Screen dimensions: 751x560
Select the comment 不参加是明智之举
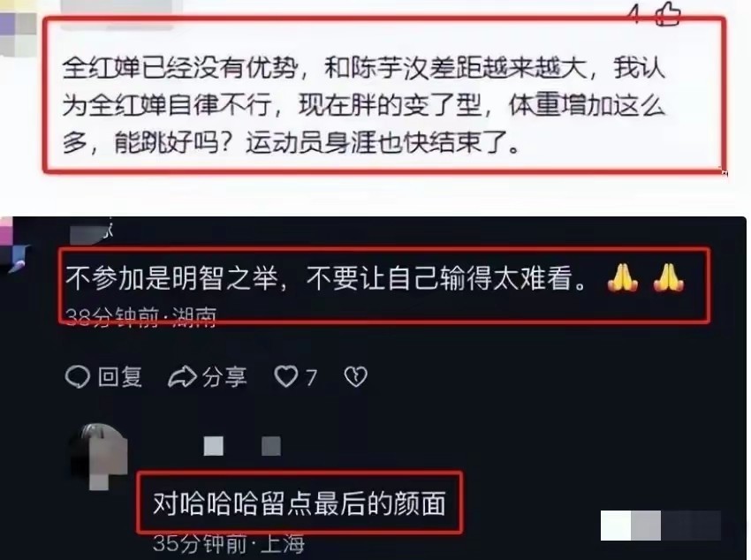pyautogui.click(x=171, y=277)
